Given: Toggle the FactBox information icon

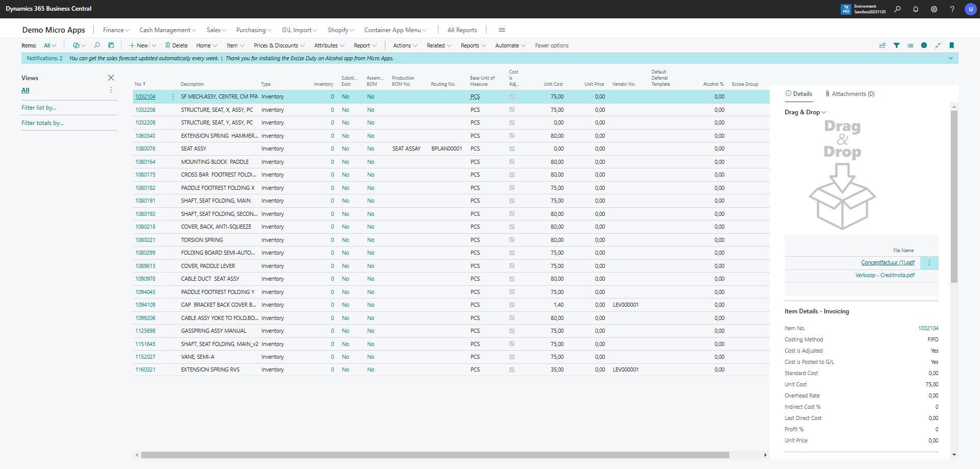Looking at the screenshot, I should pos(924,45).
